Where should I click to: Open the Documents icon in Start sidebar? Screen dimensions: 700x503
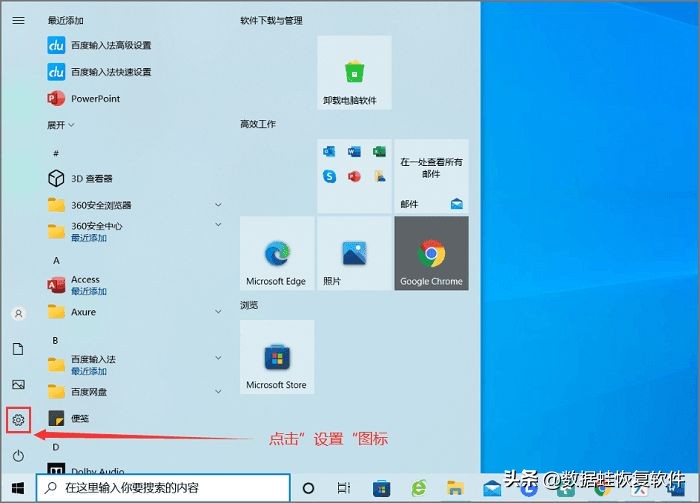click(x=18, y=349)
